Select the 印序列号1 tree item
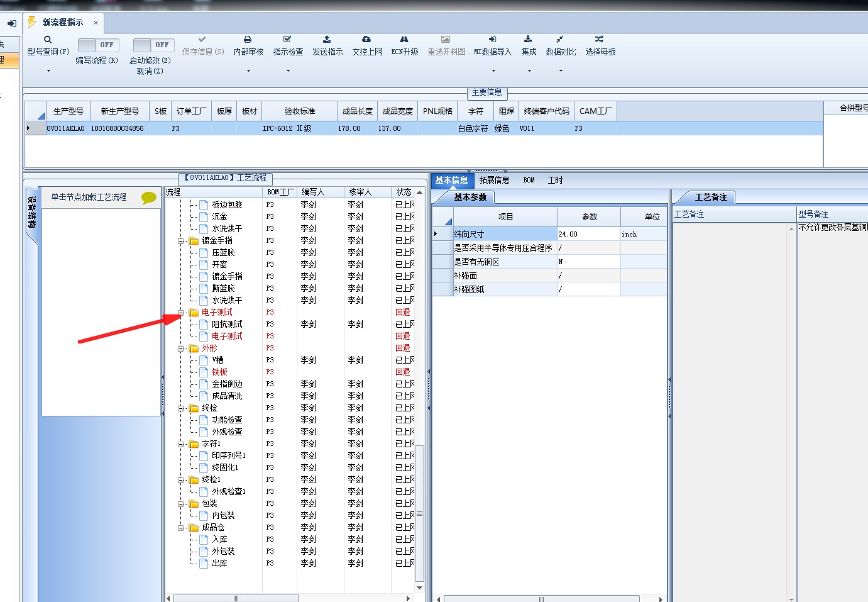Viewport: 868px width, 602px height. pos(229,456)
